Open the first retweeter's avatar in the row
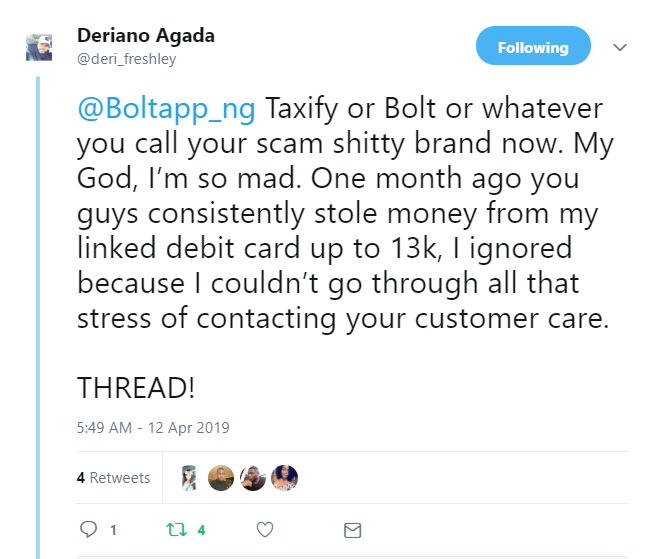 (189, 478)
